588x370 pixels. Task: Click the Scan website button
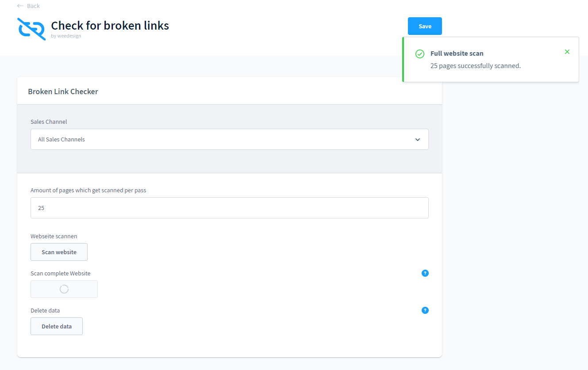[59, 252]
